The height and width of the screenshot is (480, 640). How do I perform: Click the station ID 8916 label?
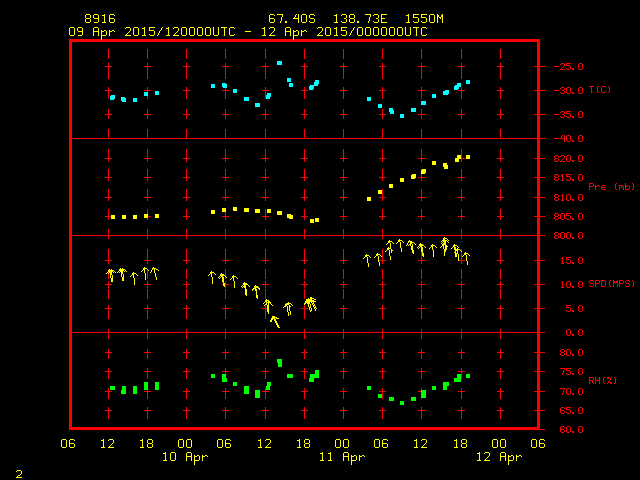point(99,19)
